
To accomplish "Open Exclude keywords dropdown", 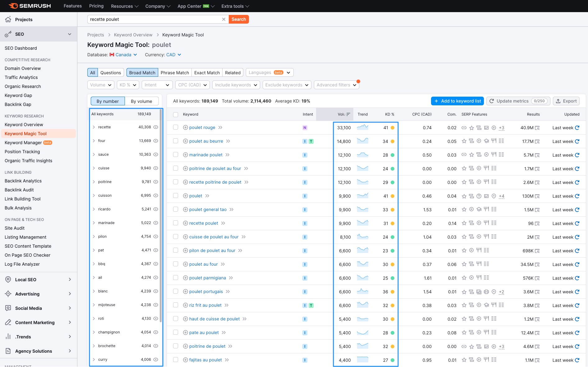I will click(287, 85).
